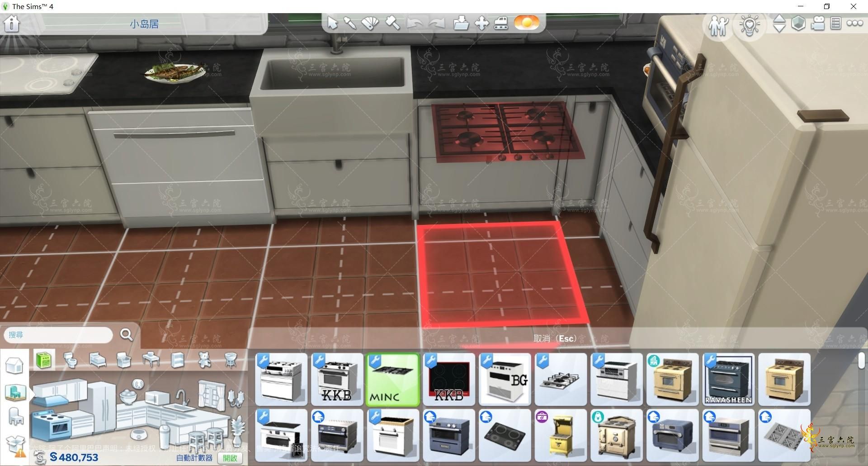Click the smoke alarm in kitchen diagram

tap(138, 385)
